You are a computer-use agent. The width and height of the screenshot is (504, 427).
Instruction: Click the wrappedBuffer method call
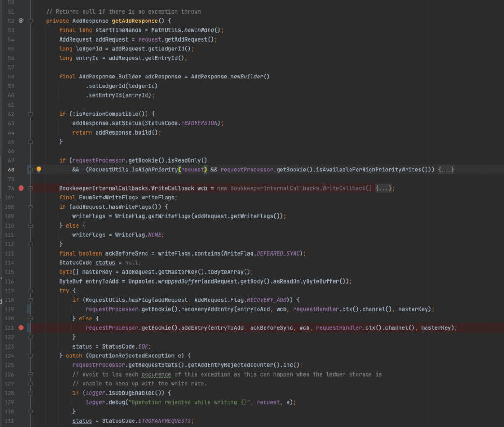coord(179,281)
